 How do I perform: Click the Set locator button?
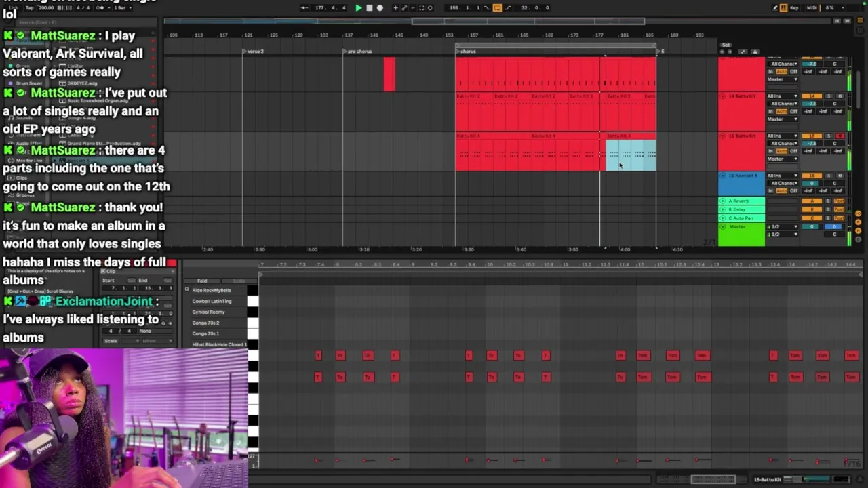point(726,45)
